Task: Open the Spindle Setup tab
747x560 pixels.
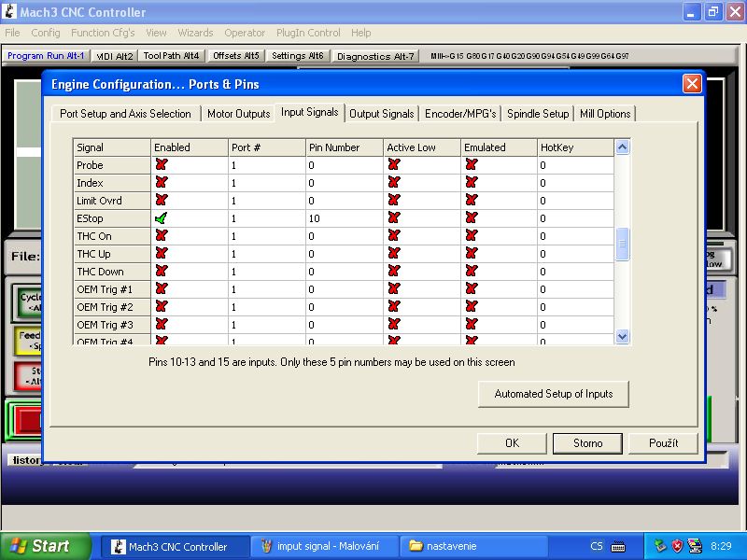Action: pyautogui.click(x=538, y=114)
